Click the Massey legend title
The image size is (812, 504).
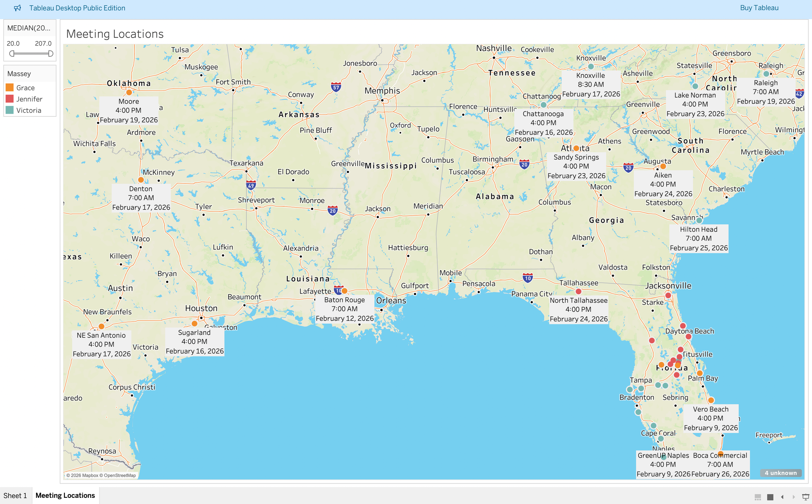[19, 74]
